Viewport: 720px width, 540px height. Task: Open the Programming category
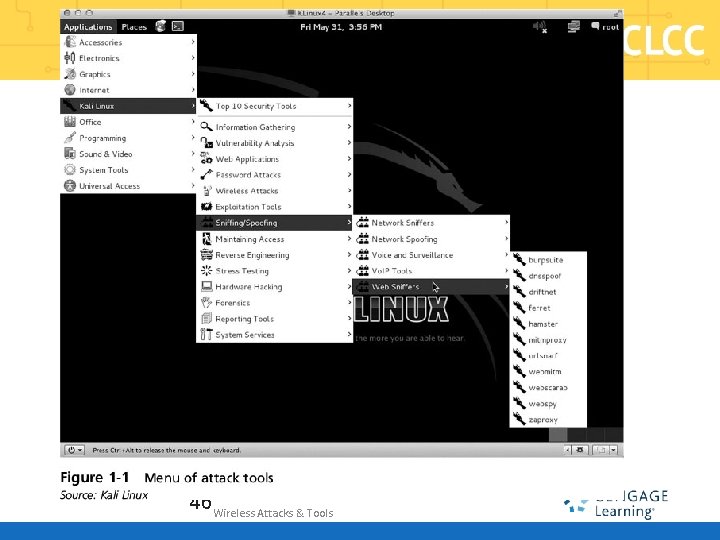point(129,138)
